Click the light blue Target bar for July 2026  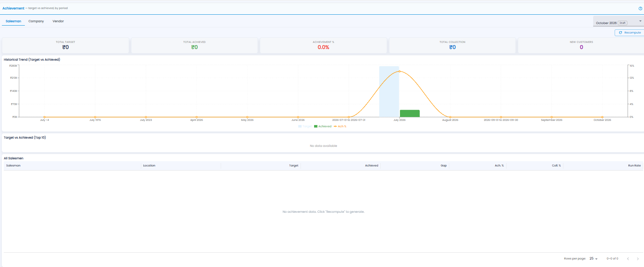pos(389,92)
